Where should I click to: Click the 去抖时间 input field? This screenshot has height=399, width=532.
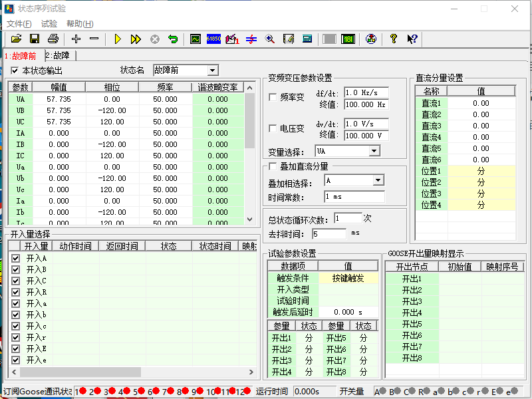pos(329,234)
